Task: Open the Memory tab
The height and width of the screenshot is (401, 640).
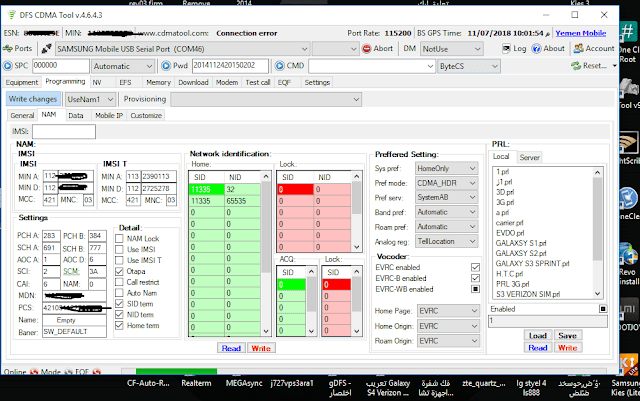Action: 158,82
